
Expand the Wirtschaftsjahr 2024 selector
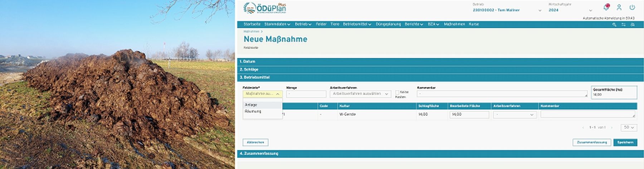pos(570,10)
